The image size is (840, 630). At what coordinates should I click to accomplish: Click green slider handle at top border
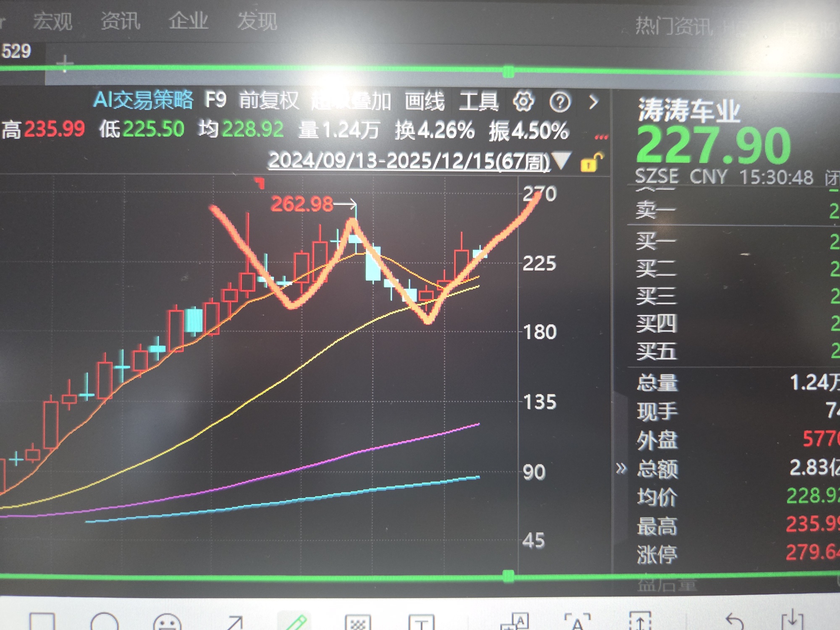(x=508, y=71)
